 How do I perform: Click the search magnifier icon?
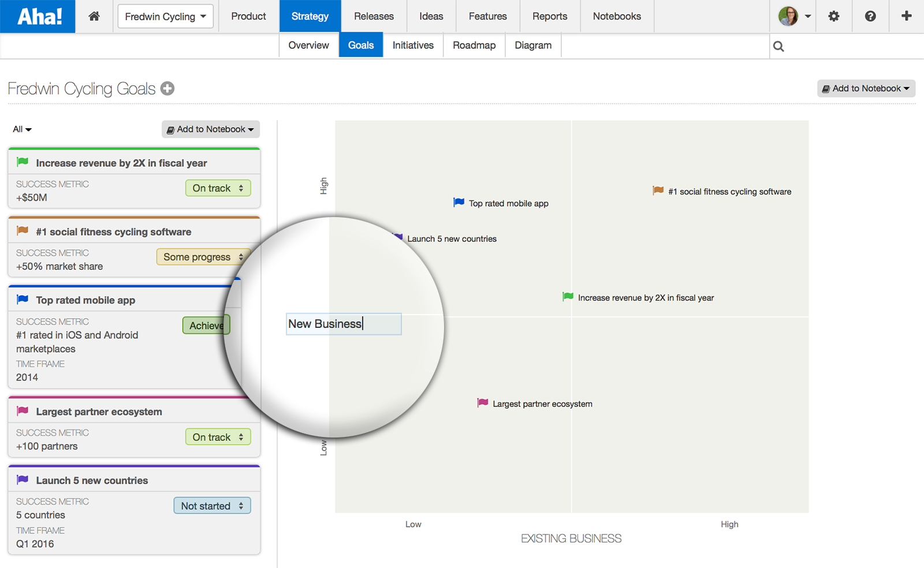[778, 46]
